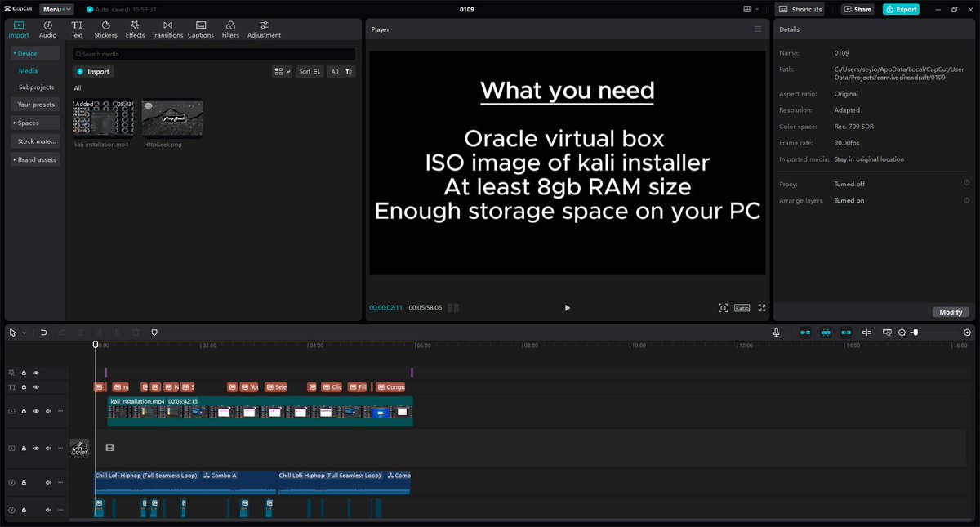Click the Undo icon
Screen dimensions: 980x527
(43, 333)
